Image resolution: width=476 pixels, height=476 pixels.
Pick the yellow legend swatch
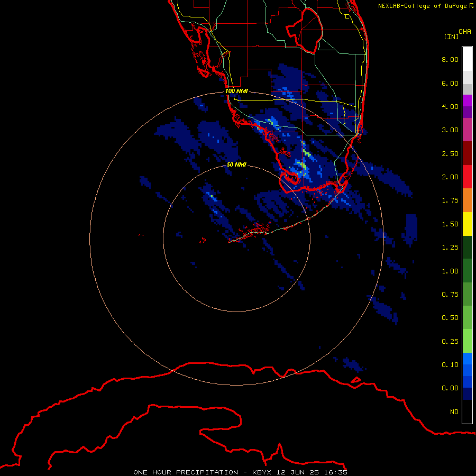(467, 224)
